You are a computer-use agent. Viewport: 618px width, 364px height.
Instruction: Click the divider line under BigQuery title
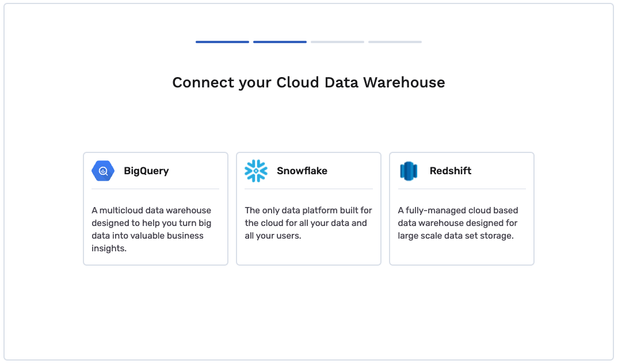[x=155, y=189]
